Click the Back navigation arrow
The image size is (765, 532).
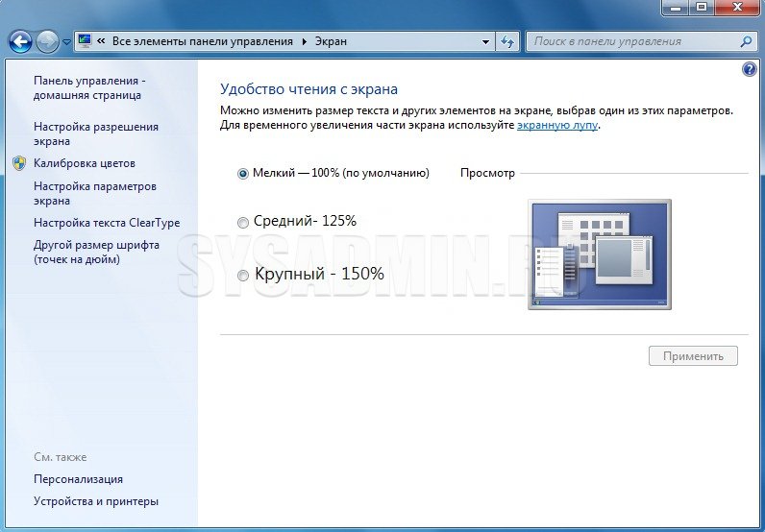coord(20,42)
